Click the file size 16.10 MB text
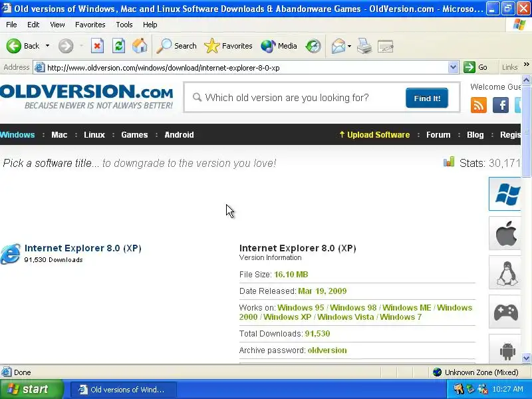The width and height of the screenshot is (532, 399). point(291,275)
